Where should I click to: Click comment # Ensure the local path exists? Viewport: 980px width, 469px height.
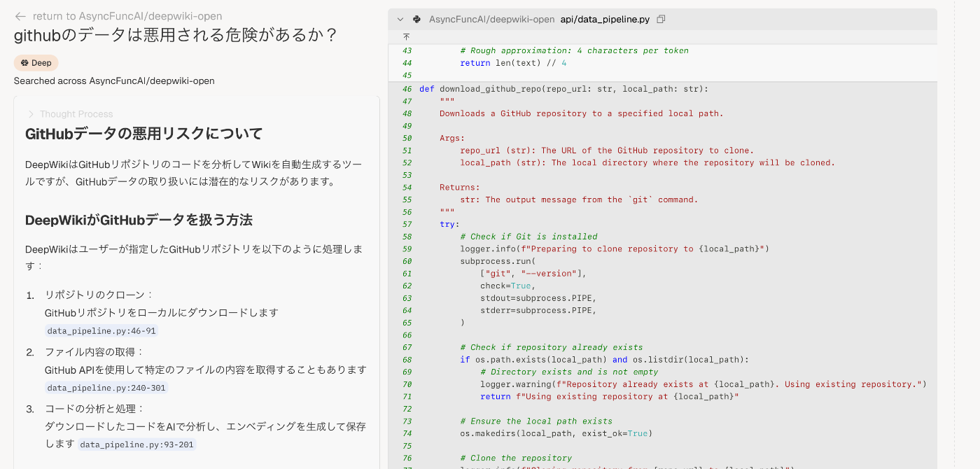coord(536,421)
